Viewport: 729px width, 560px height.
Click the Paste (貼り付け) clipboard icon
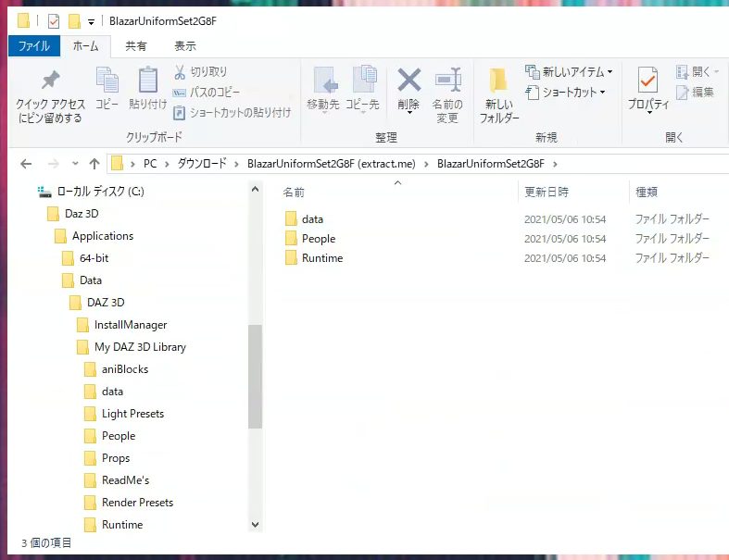click(x=148, y=80)
